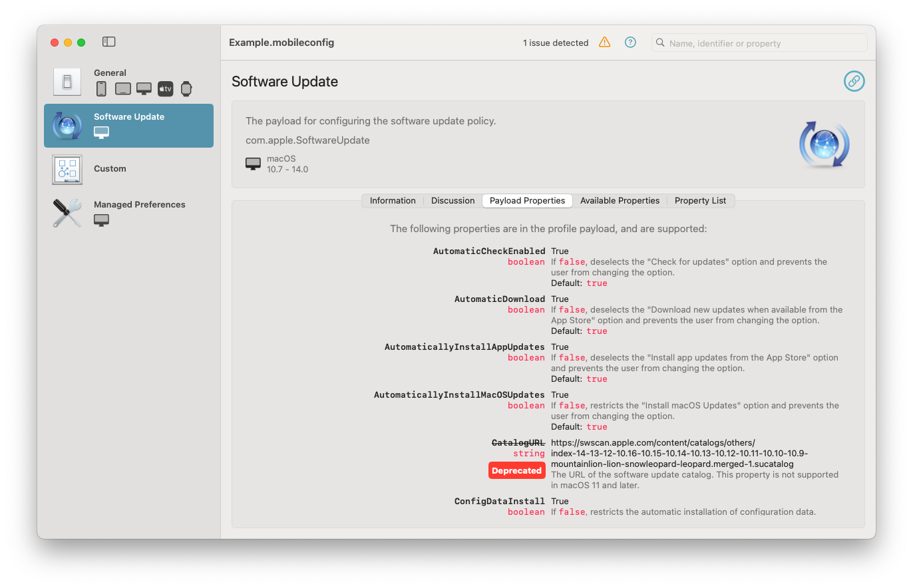
Task: Click the AutomaticallyInstallAppUpdates property name
Action: tap(464, 347)
